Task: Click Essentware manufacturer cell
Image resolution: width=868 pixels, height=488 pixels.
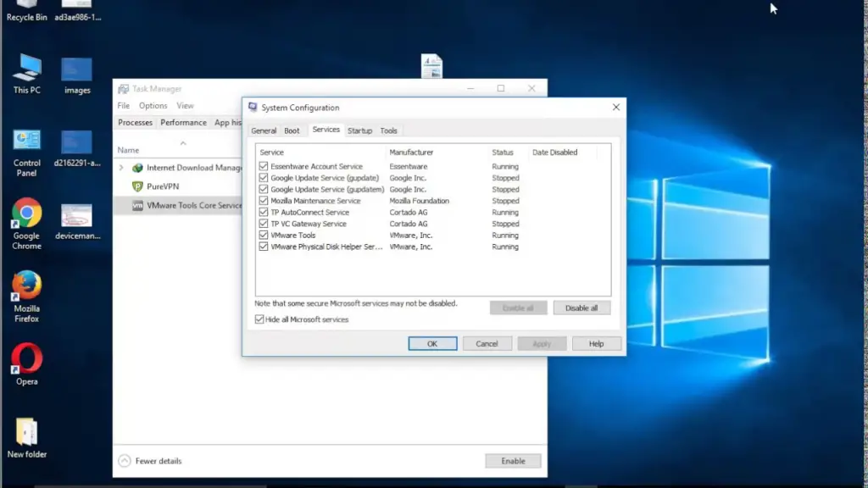Action: click(x=408, y=166)
